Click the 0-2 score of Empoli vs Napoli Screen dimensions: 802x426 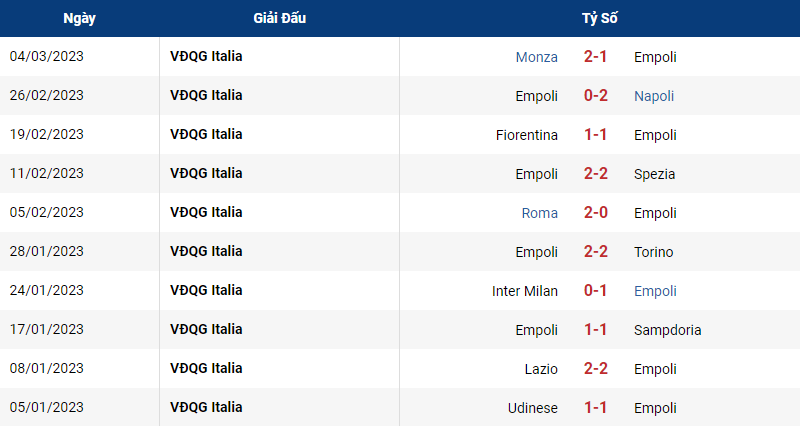pyautogui.click(x=595, y=96)
